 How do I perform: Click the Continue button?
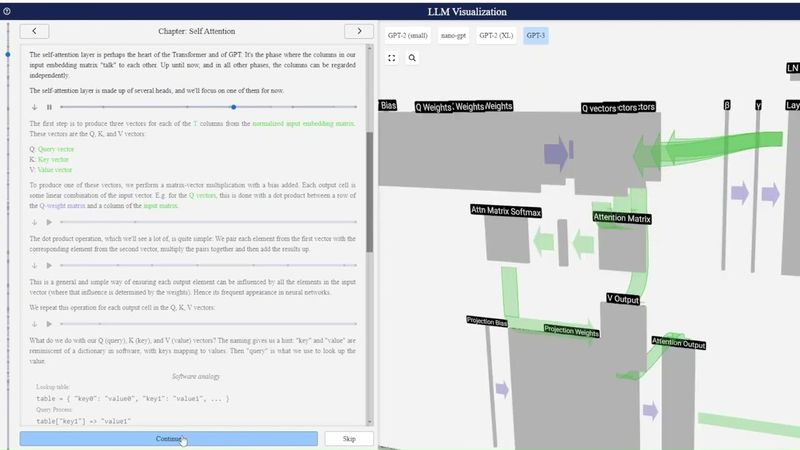(x=168, y=439)
